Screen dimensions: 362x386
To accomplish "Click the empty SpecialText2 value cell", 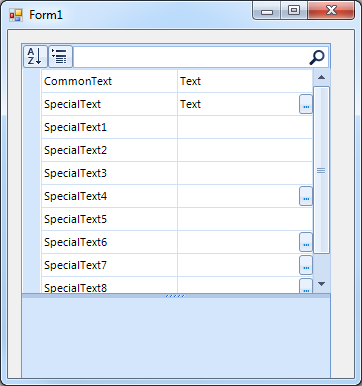I will coord(245,150).
